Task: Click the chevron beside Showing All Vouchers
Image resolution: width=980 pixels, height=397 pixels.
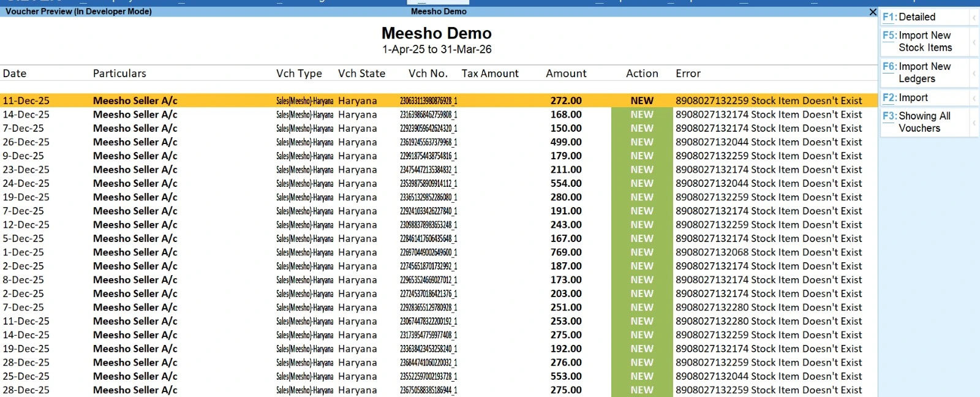Action: (974, 122)
